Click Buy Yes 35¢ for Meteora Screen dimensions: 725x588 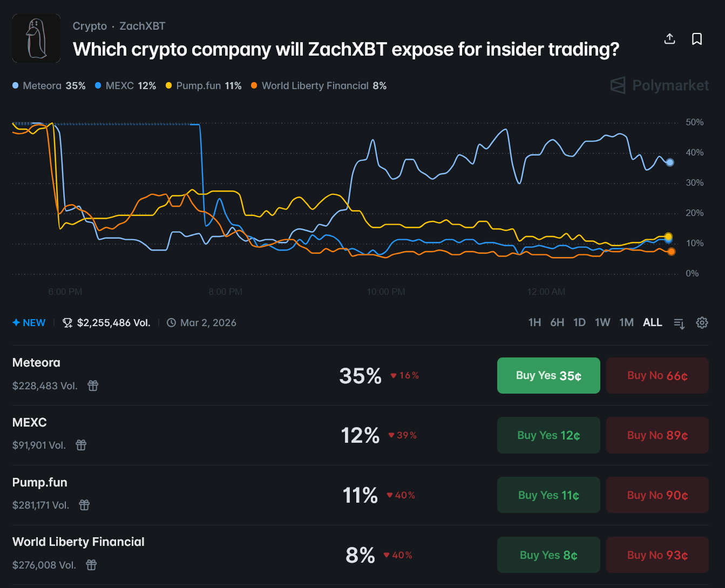click(548, 375)
